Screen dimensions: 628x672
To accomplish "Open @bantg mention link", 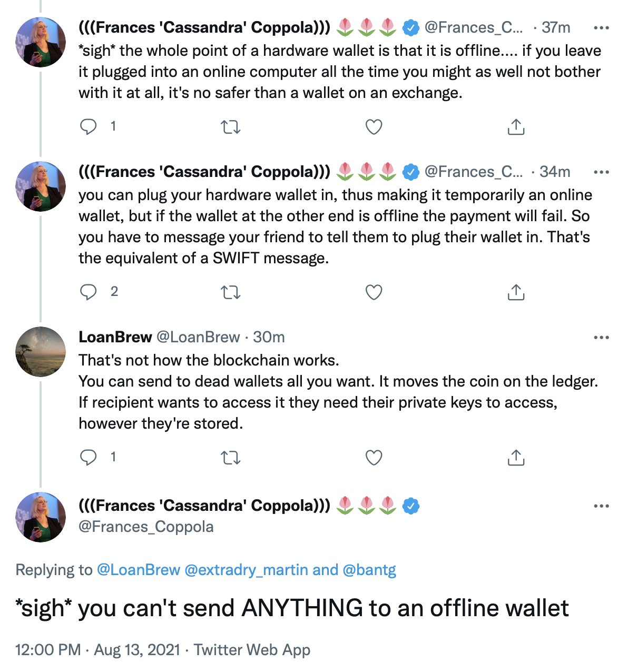I will click(x=369, y=570).
